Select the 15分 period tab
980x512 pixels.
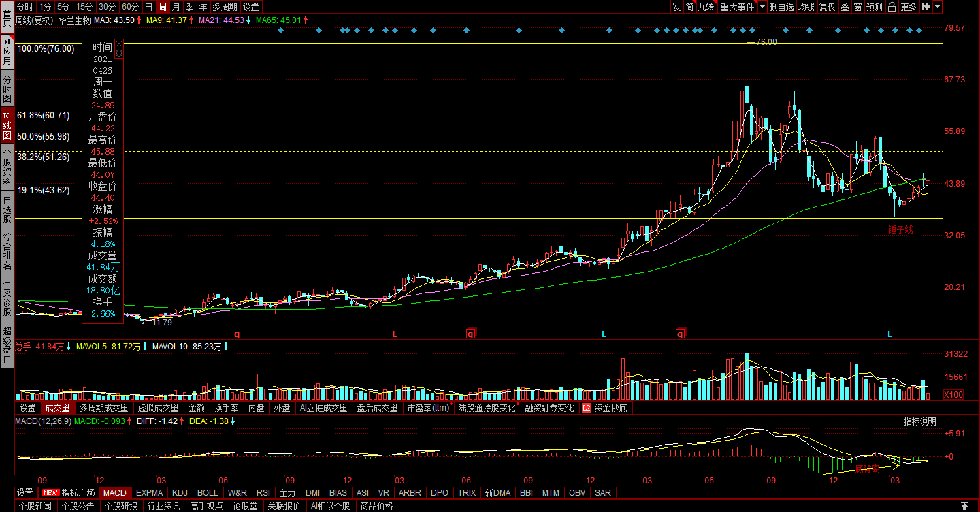click(x=84, y=7)
